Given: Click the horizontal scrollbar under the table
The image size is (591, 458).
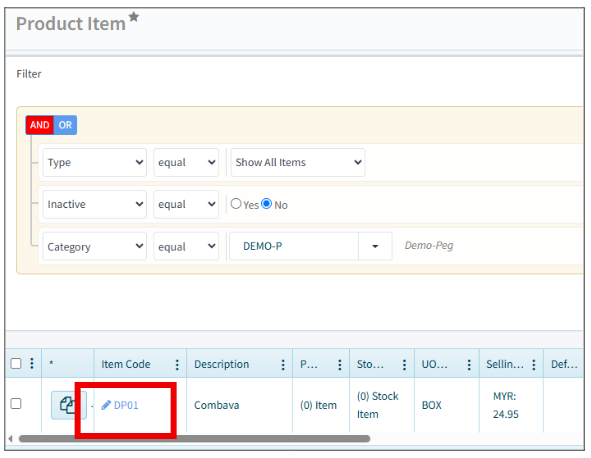Looking at the screenshot, I should point(194,439).
